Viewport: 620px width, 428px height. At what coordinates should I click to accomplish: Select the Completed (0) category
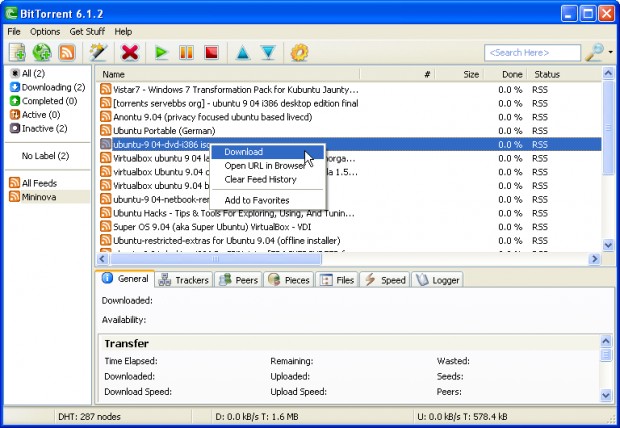click(43, 101)
